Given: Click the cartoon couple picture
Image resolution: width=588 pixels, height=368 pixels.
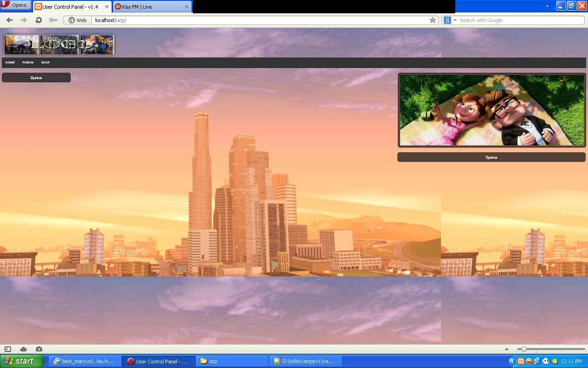Looking at the screenshot, I should coord(492,110).
